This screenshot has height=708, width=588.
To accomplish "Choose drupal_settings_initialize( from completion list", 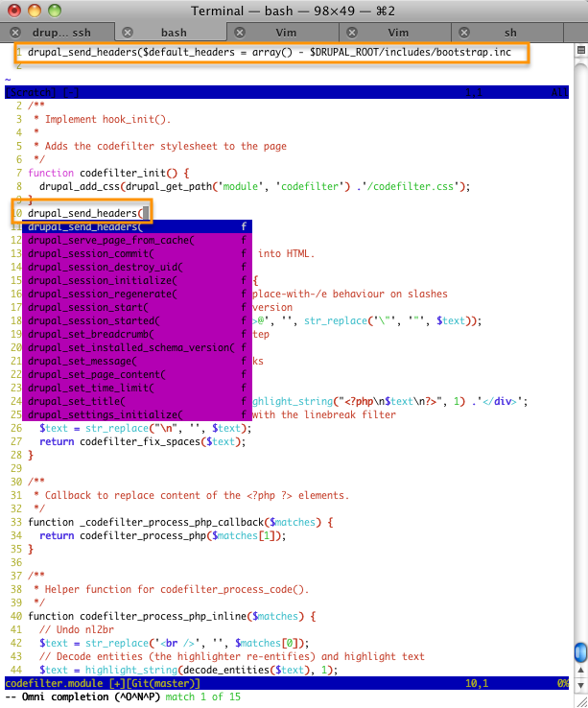I will point(137,414).
